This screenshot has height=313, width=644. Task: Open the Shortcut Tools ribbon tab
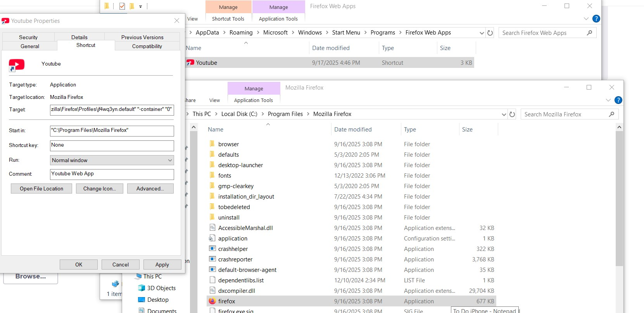tap(228, 19)
